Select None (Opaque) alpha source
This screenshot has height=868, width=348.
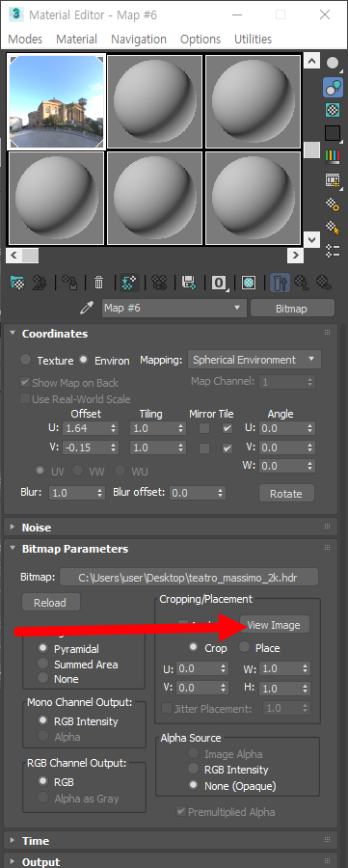pyautogui.click(x=193, y=785)
